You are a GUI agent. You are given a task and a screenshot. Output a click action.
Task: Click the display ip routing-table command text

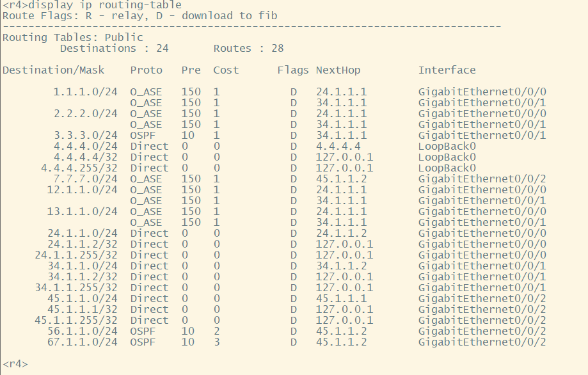tap(105, 5)
